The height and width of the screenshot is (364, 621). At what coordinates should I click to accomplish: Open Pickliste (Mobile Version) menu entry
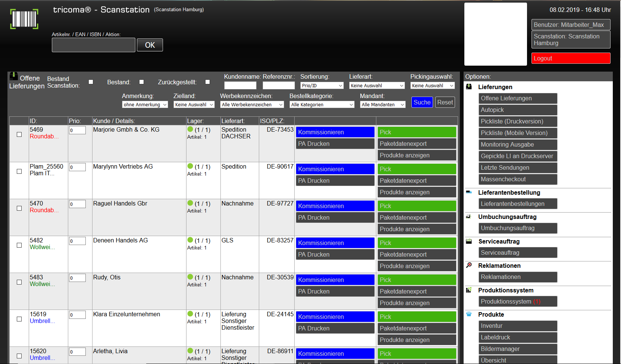pyautogui.click(x=518, y=133)
